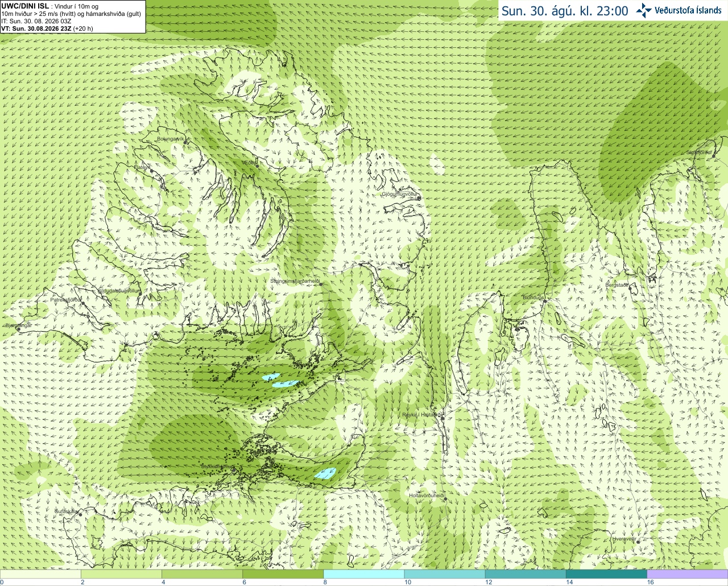Click the Æðey station marker
Image resolution: width=728 pixels, height=586 pixels.
pyautogui.click(x=257, y=166)
